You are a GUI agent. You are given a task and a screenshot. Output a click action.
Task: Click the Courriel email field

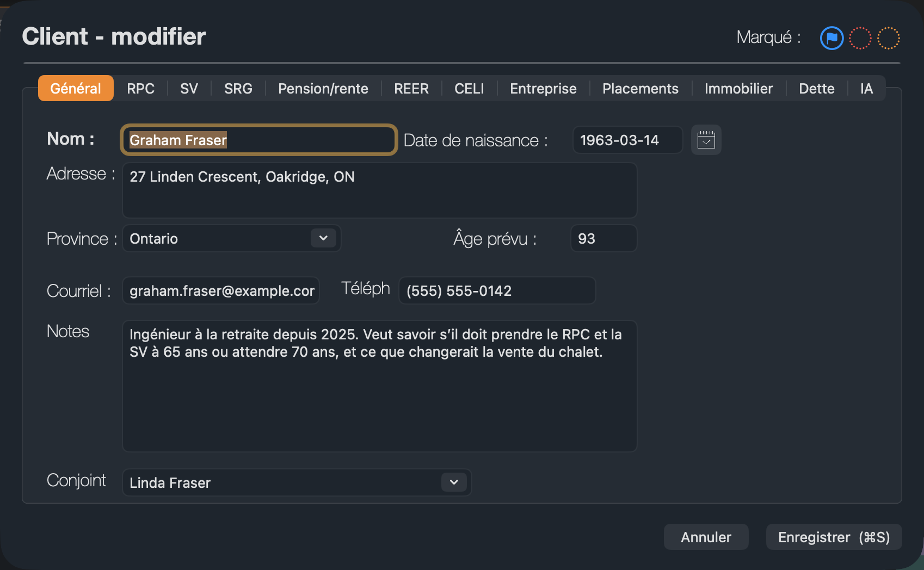point(220,290)
